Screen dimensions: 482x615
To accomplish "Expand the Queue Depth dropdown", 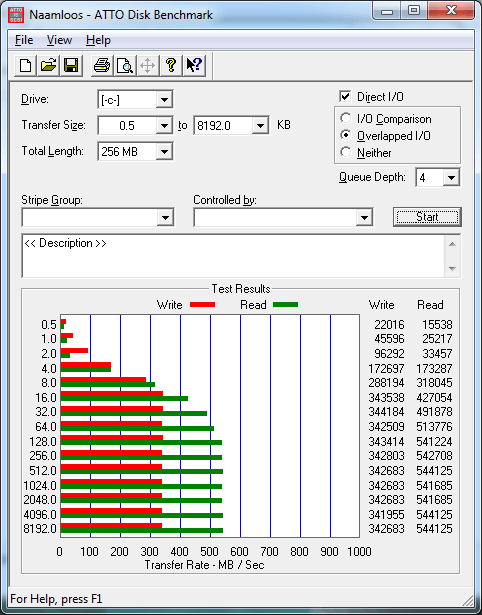I will click(x=451, y=178).
